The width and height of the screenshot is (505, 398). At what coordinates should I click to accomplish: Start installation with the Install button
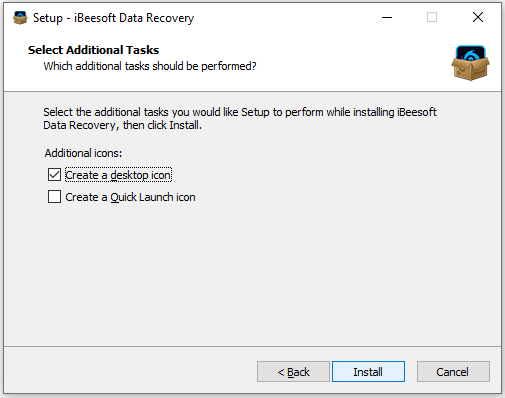[x=368, y=372]
